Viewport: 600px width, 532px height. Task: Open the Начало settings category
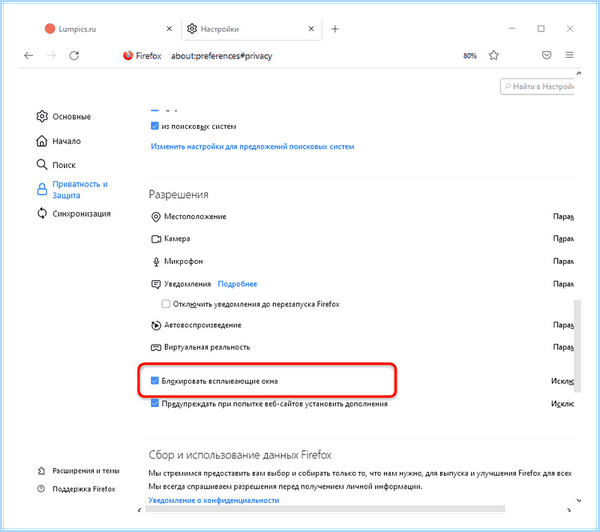pos(59,141)
